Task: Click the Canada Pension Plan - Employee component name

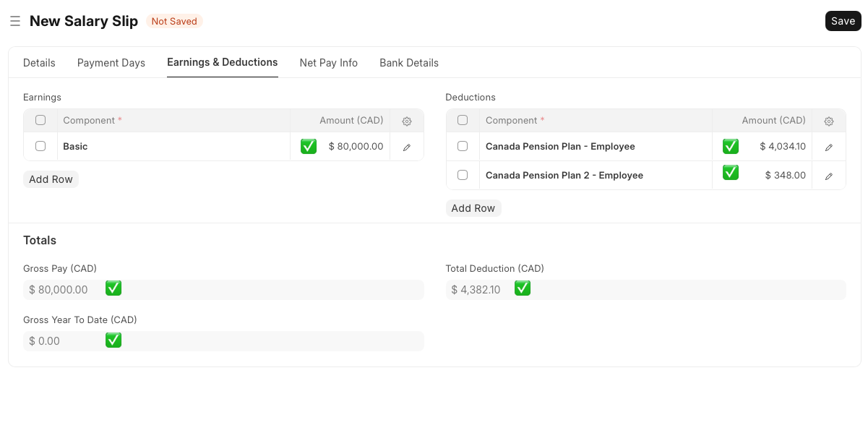Action: tap(560, 146)
